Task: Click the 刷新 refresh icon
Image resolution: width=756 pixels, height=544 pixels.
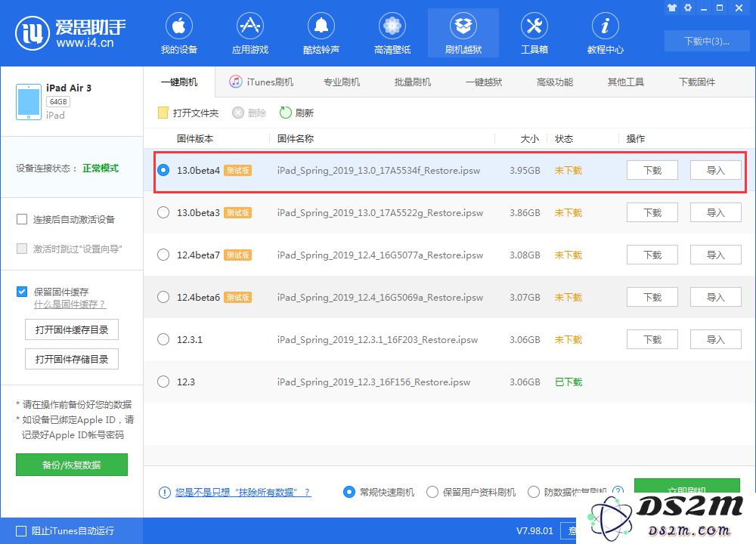Action: pos(286,113)
